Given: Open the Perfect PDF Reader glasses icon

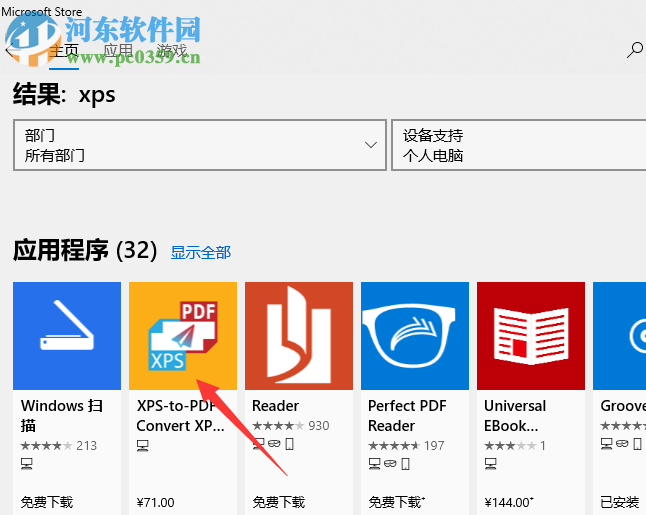Looking at the screenshot, I should [415, 336].
